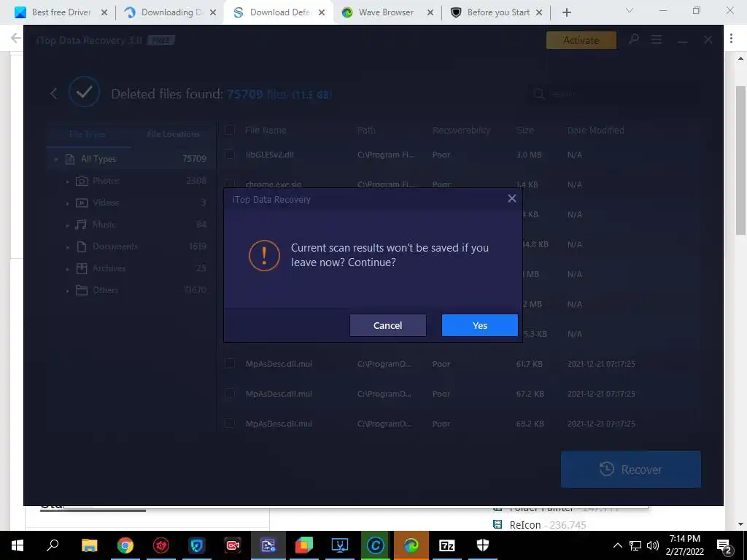
Task: Check the 68.2 KB MpAsDesc.dll.mui checkbox
Action: [230, 424]
